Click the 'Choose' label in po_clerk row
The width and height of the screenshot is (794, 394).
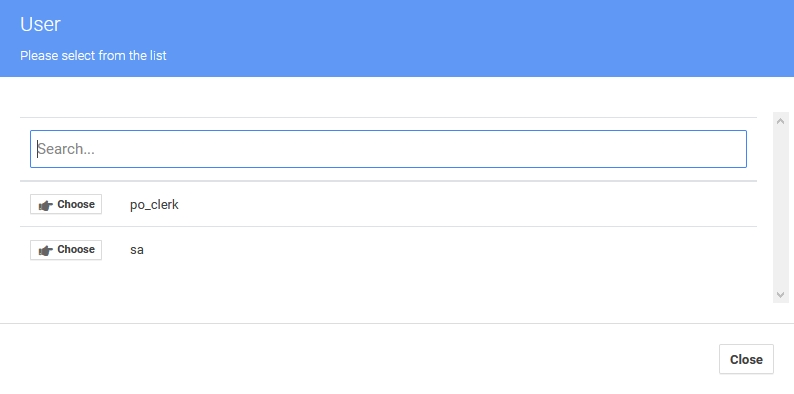pos(76,204)
